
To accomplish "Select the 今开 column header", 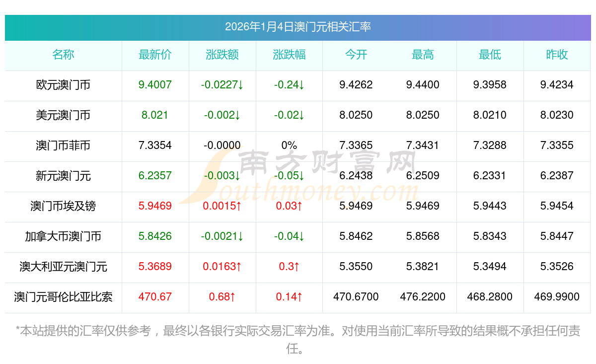I will click(x=356, y=55).
